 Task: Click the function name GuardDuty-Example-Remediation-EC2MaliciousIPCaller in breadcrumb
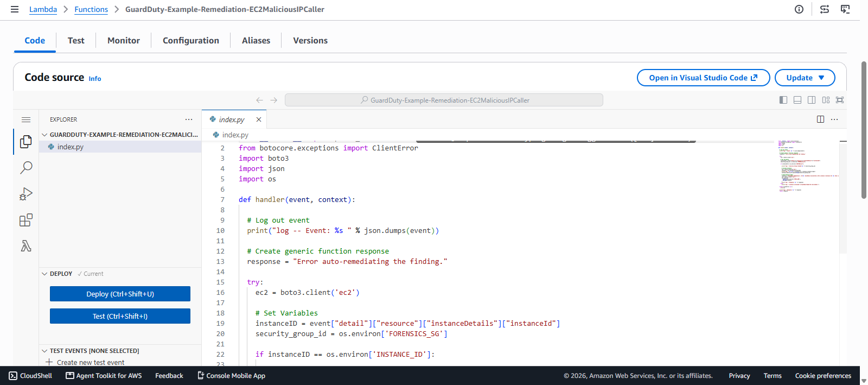tap(225, 9)
